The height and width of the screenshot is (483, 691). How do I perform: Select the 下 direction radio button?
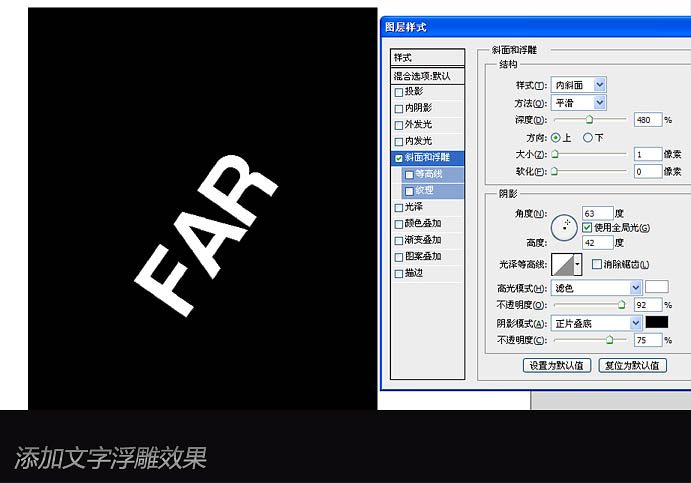point(588,137)
